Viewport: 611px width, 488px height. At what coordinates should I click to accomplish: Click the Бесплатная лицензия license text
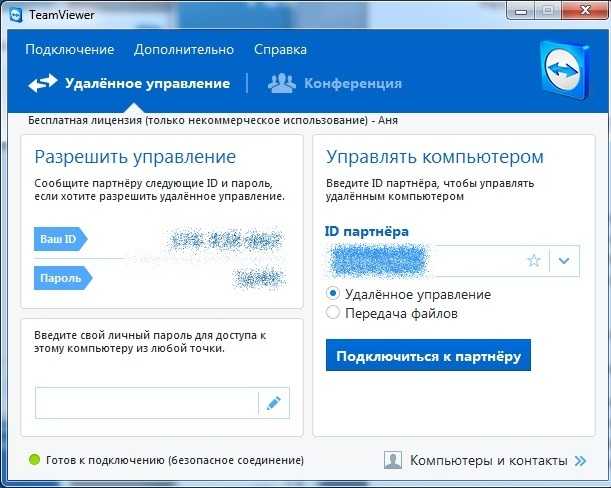click(x=213, y=120)
